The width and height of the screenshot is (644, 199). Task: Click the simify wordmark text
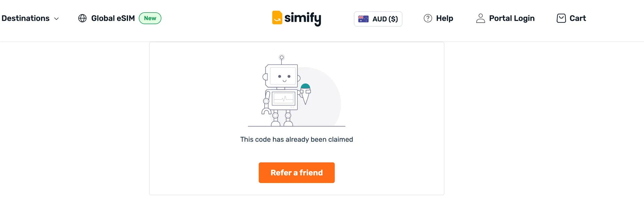[x=303, y=18]
